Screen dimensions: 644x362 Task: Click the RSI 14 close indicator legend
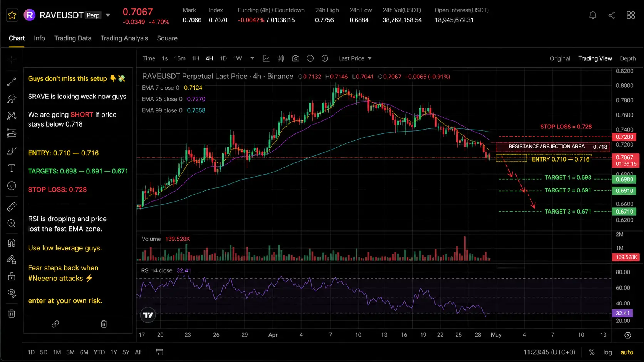tap(166, 270)
